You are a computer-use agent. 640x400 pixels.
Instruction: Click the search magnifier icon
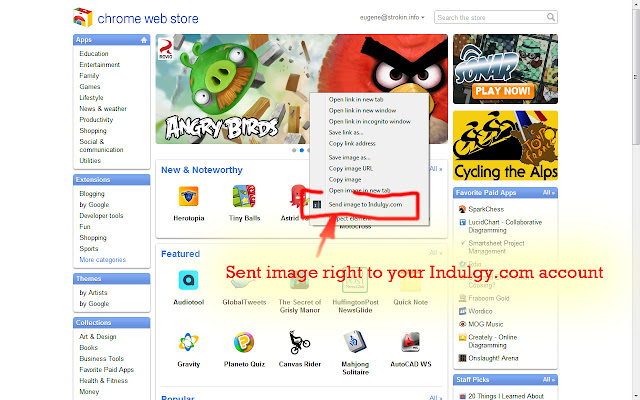[x=551, y=17]
